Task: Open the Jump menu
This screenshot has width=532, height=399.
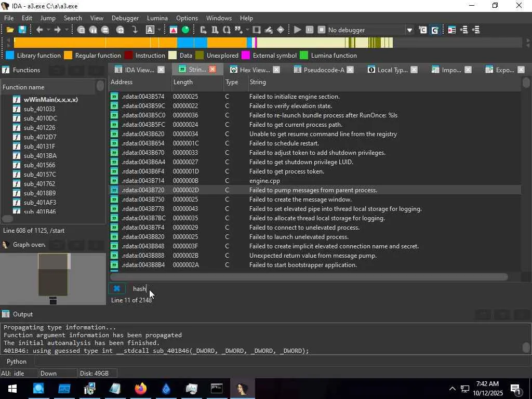Action: pos(48,18)
